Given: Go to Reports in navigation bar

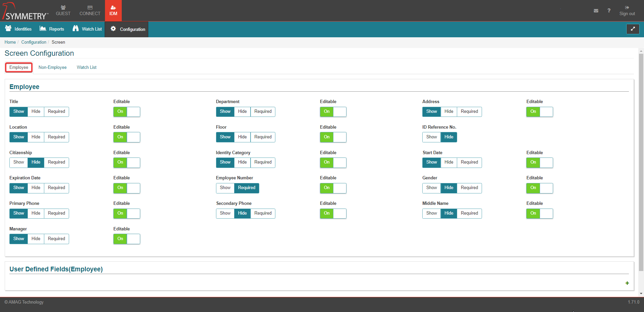Looking at the screenshot, I should [x=52, y=29].
